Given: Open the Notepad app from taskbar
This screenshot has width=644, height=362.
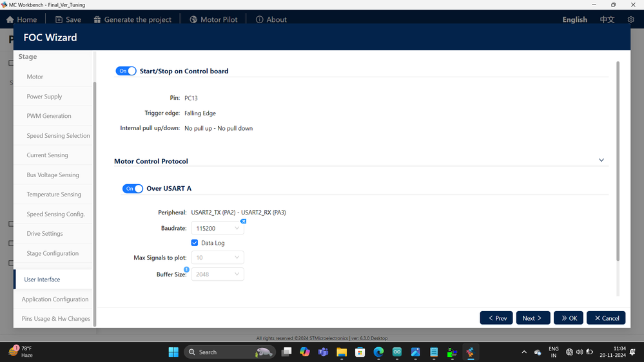Looking at the screenshot, I should coord(434,352).
